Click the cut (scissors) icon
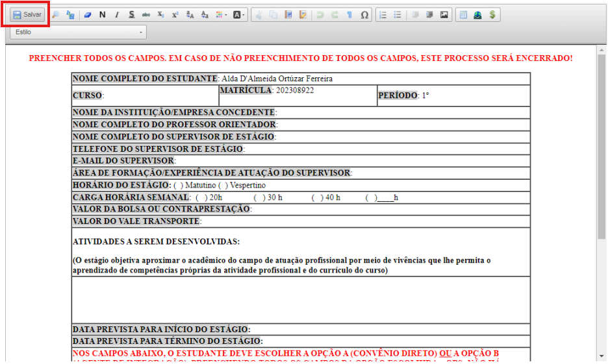This screenshot has width=608, height=364. pos(259,15)
